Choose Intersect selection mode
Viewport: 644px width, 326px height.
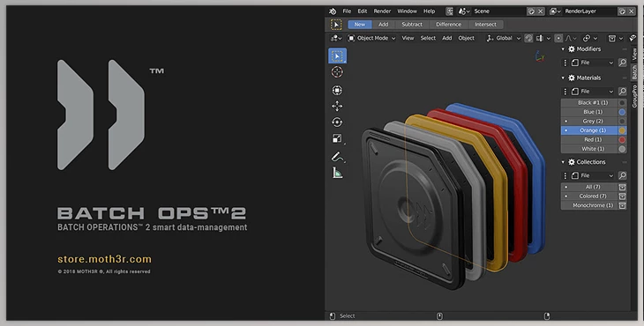coord(485,25)
